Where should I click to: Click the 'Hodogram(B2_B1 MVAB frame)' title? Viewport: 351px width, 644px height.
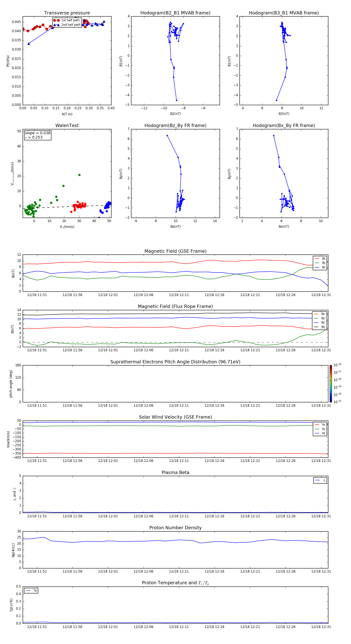click(x=175, y=13)
